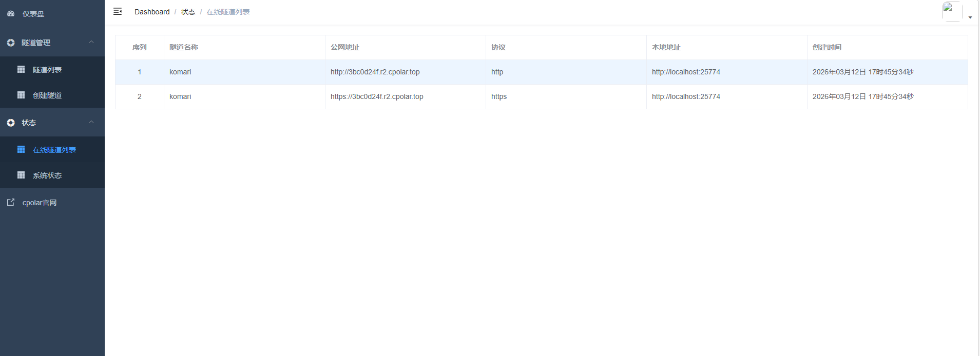Click the grid icon beside 系统状态
Viewport: 980px width, 356px height.
click(21, 175)
